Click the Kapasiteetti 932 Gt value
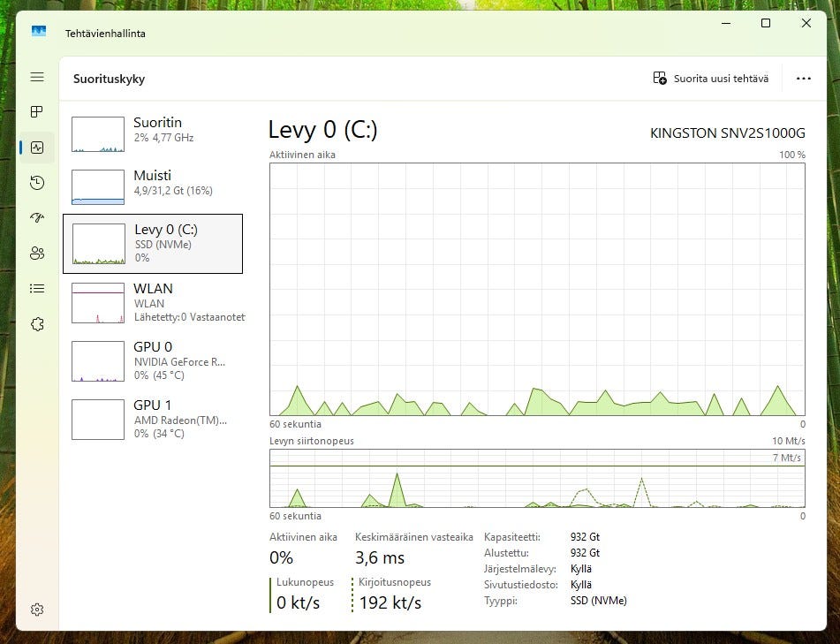The width and height of the screenshot is (840, 644). click(585, 537)
